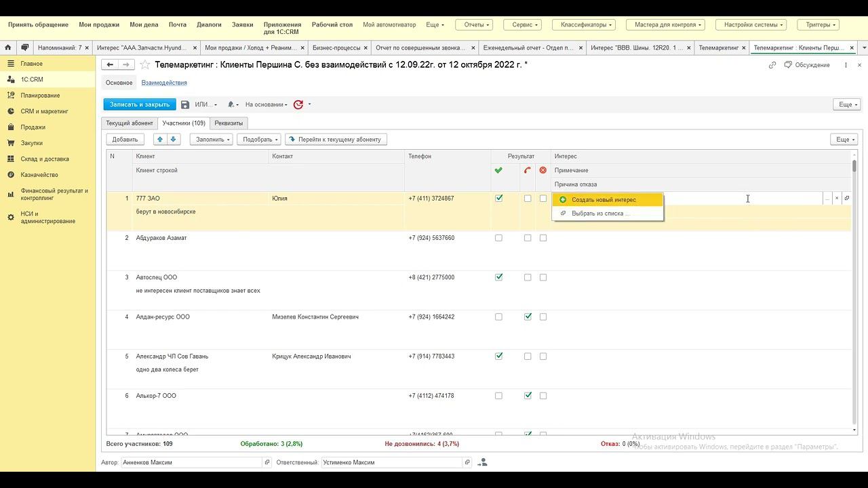Screen dimensions: 868x488
Task: Select Создать новый интерес menu item
Action: pos(604,200)
